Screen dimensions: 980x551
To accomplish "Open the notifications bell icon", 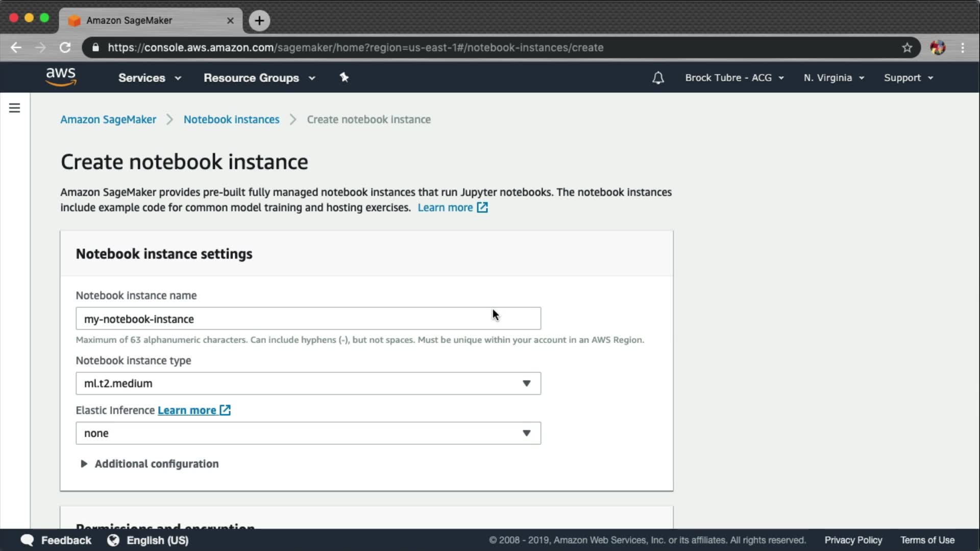I will click(x=658, y=78).
